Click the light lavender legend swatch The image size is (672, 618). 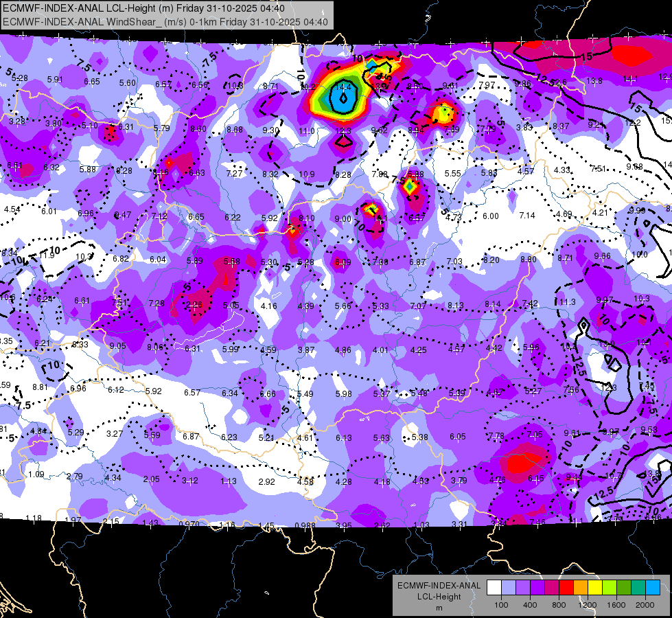pyautogui.click(x=509, y=588)
